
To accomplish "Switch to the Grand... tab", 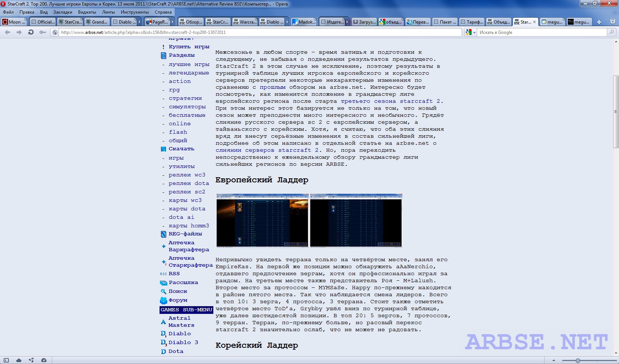I will (97, 22).
